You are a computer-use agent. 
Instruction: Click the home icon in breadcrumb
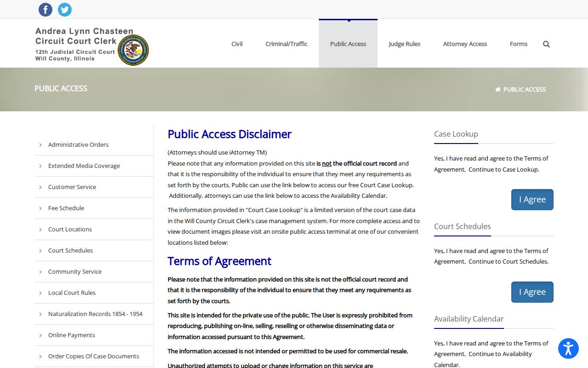pyautogui.click(x=498, y=89)
